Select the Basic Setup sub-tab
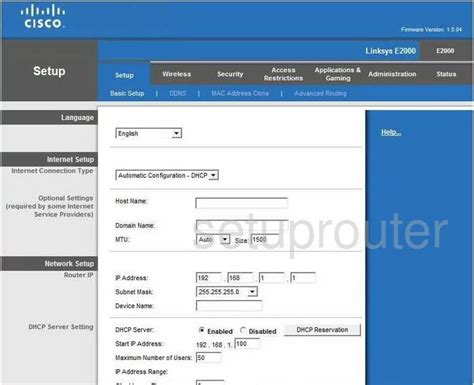The height and width of the screenshot is (385, 474). [127, 93]
